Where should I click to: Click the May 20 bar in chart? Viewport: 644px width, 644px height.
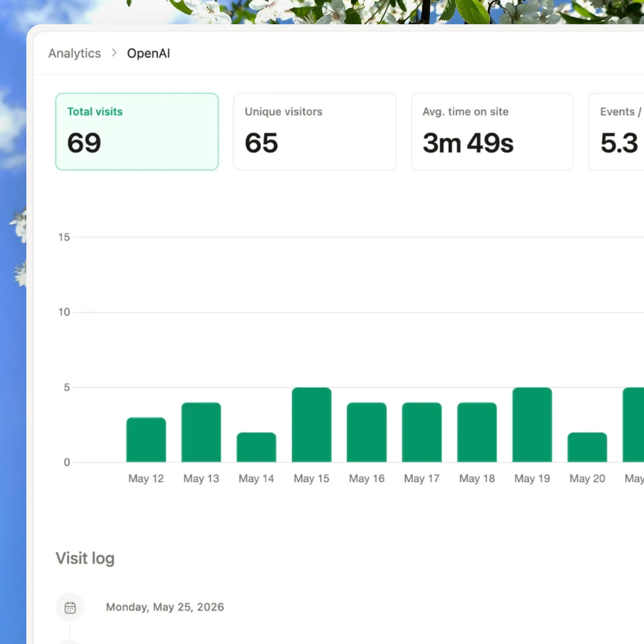587,447
